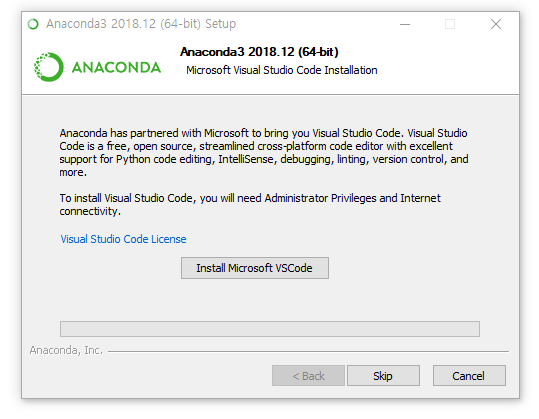The height and width of the screenshot is (419, 539).
Task: Click the empty installation progress bar
Action: pos(270,329)
